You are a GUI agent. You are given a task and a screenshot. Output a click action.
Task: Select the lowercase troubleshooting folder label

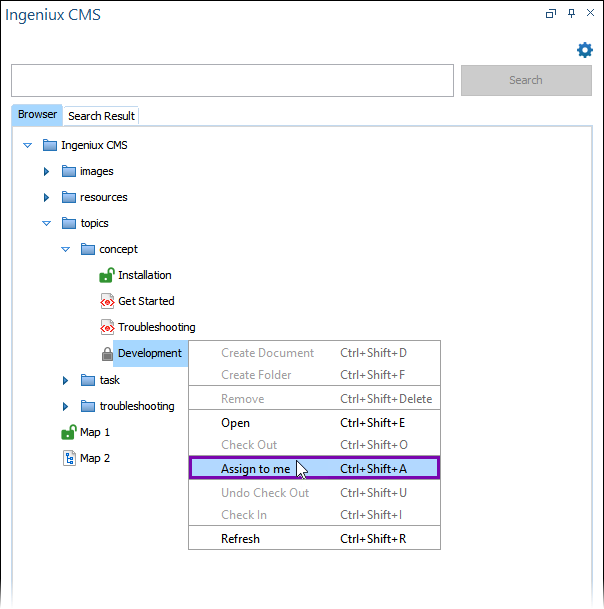point(137,406)
